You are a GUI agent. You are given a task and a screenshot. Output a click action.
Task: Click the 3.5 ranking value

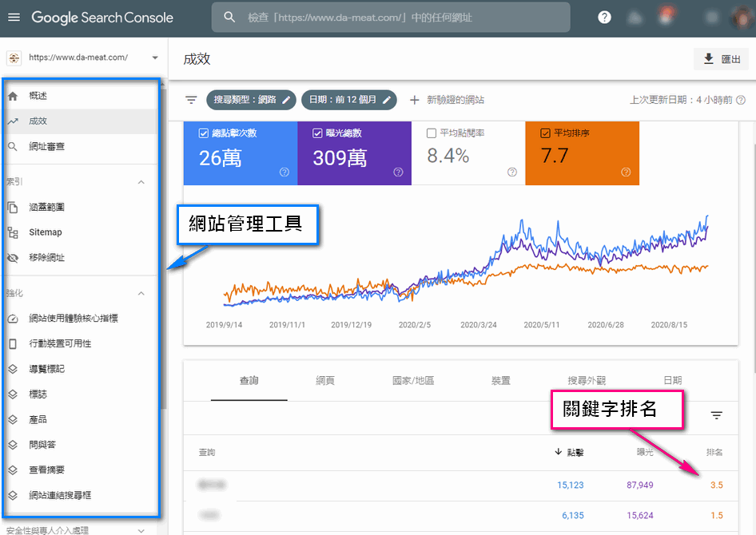point(717,485)
